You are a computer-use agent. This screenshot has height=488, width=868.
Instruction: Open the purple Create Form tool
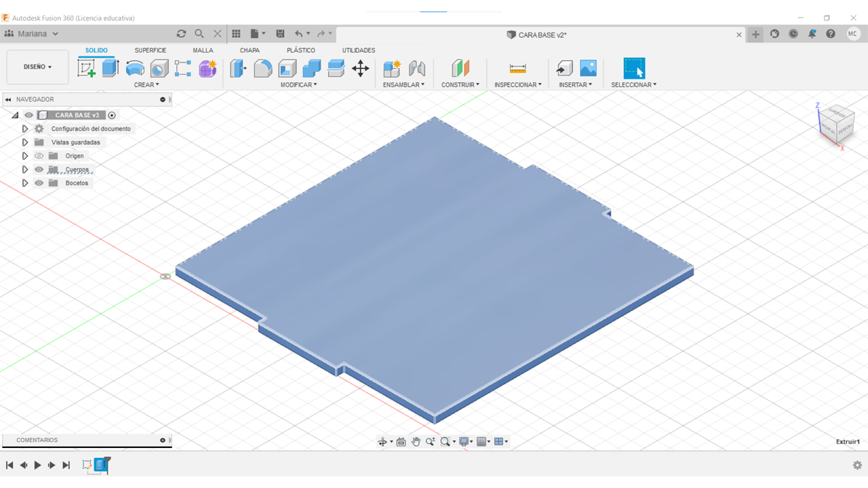(x=208, y=68)
